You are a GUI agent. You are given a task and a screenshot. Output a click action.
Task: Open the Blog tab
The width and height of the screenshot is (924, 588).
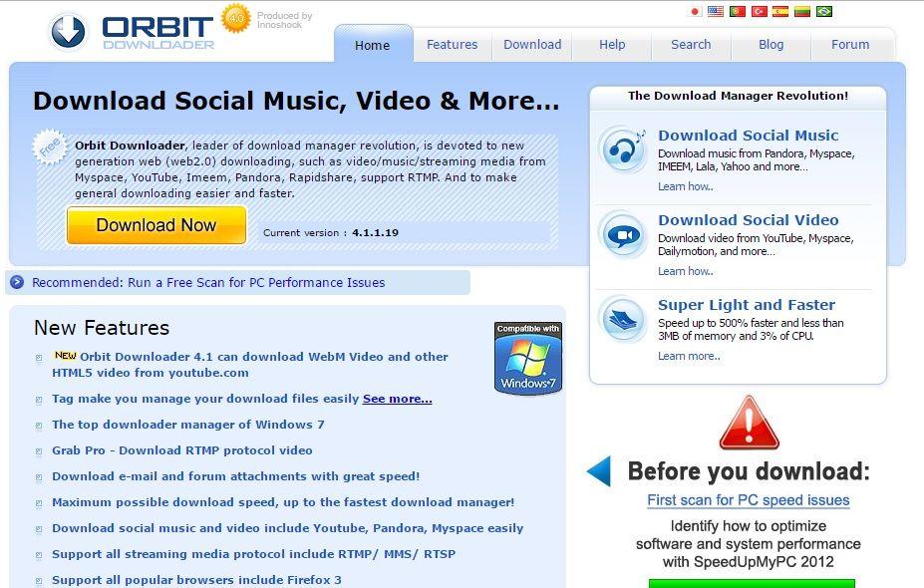[770, 44]
